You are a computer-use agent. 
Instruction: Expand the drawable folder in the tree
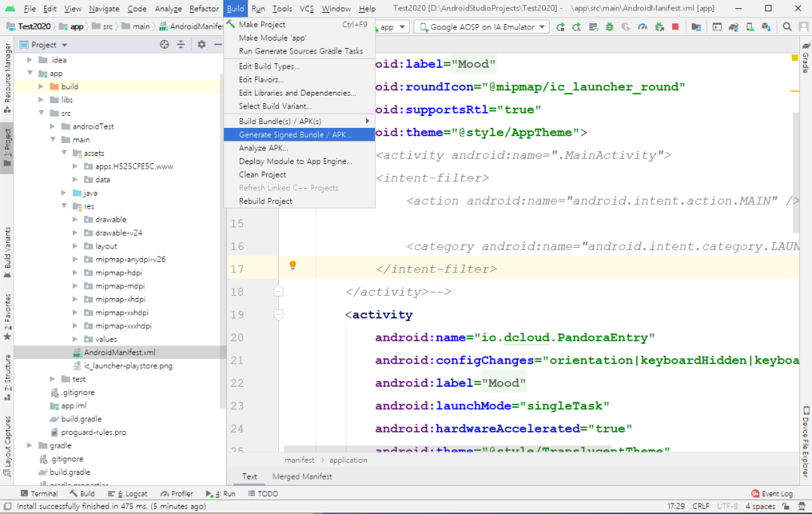pyautogui.click(x=77, y=220)
